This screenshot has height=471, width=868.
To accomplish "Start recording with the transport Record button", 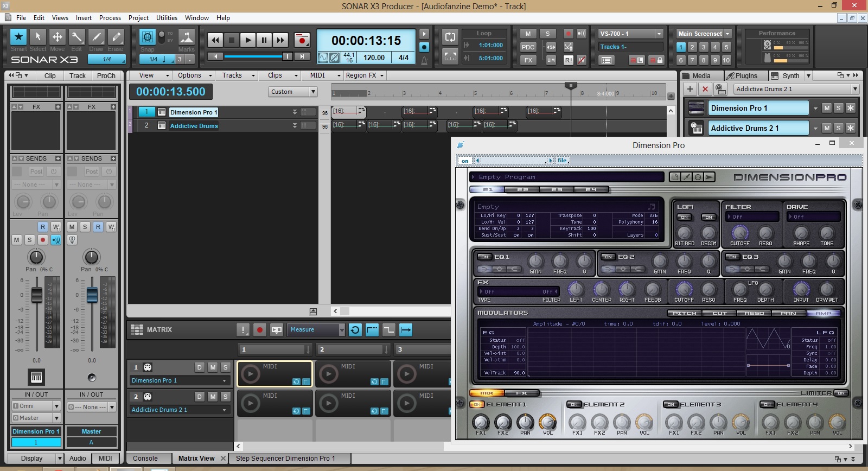I will tap(302, 40).
